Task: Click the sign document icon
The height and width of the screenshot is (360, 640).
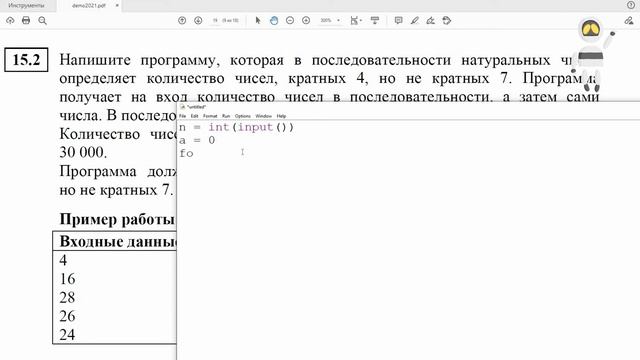Action: point(430,20)
